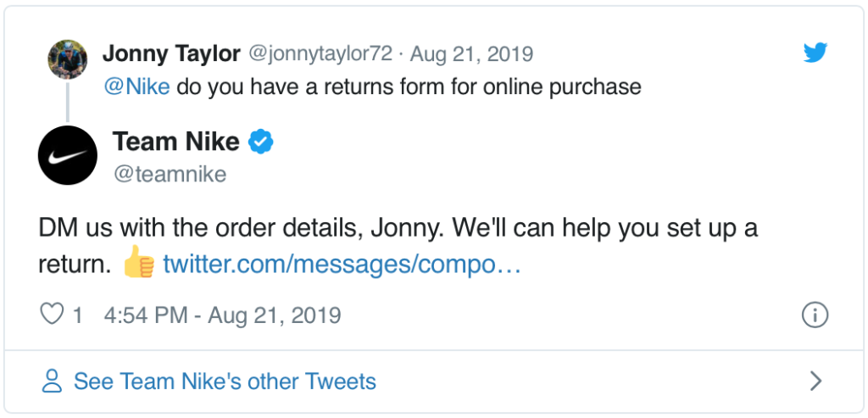Open See Team Nike's other Tweets
The width and height of the screenshot is (868, 418).
tap(225, 381)
